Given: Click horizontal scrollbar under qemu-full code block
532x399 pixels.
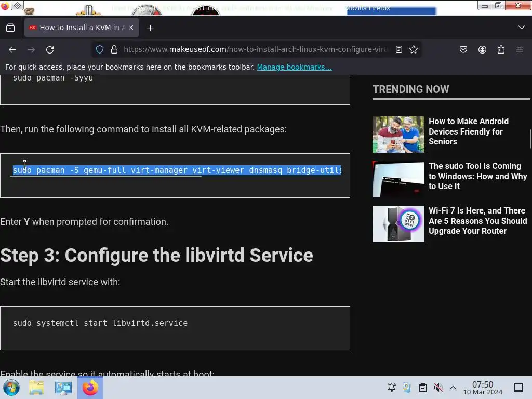Looking at the screenshot, I should (x=105, y=177).
